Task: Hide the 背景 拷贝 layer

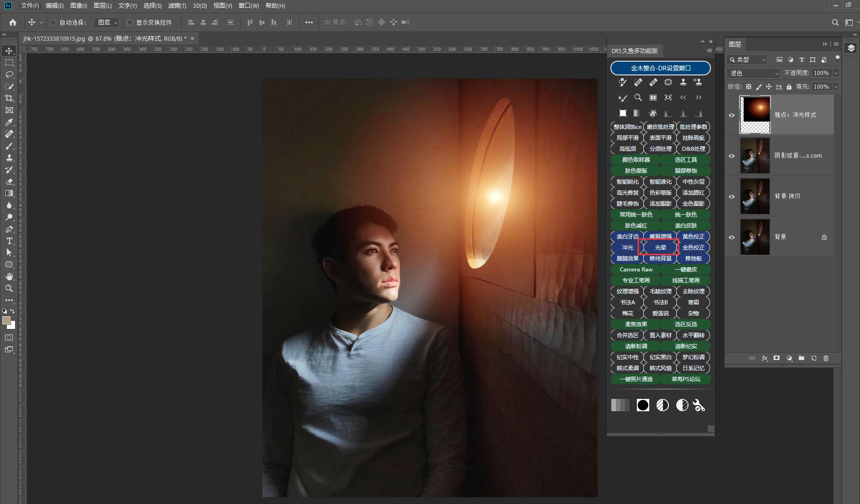Action: pyautogui.click(x=732, y=196)
